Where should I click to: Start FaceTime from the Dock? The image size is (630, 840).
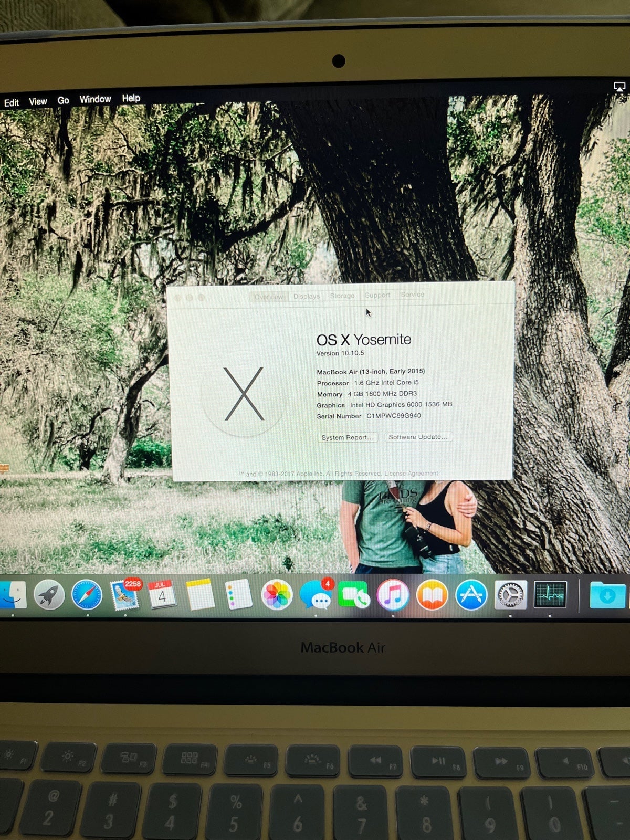(354, 595)
